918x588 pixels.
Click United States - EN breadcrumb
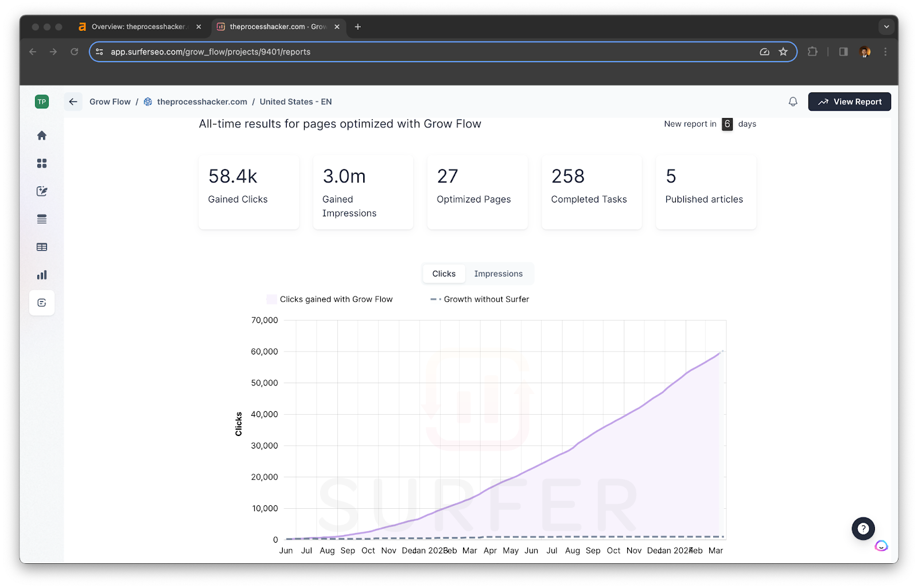[x=295, y=102]
